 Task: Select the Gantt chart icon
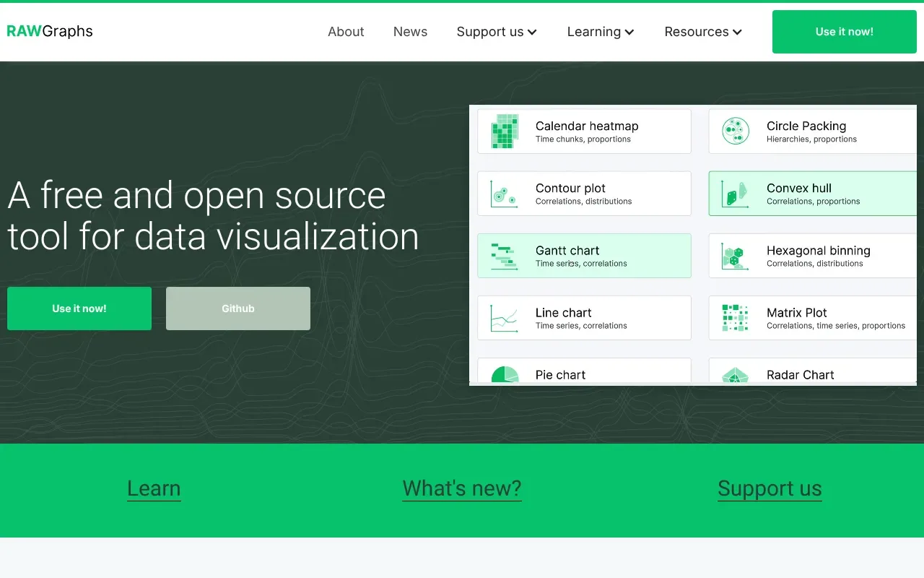pyautogui.click(x=505, y=256)
